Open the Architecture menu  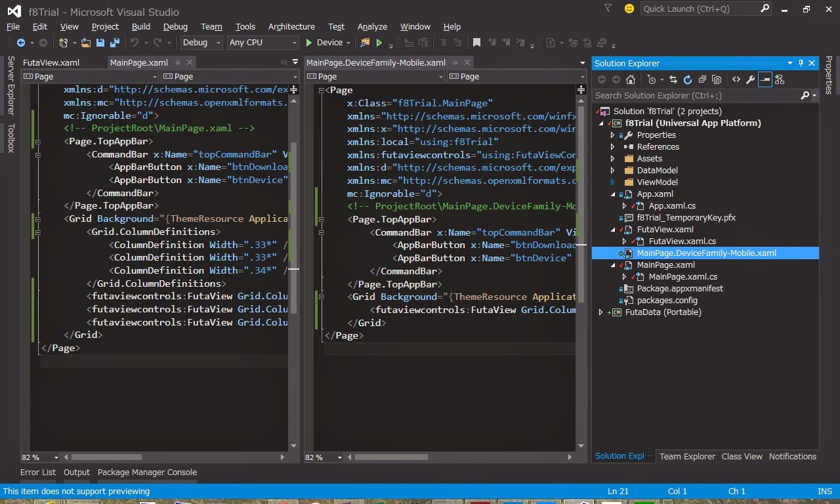pyautogui.click(x=291, y=26)
